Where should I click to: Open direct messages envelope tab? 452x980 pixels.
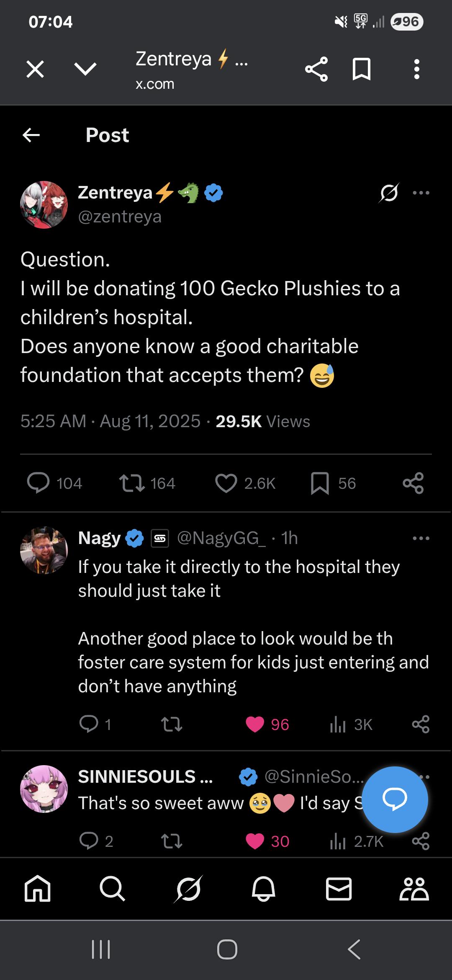click(339, 889)
